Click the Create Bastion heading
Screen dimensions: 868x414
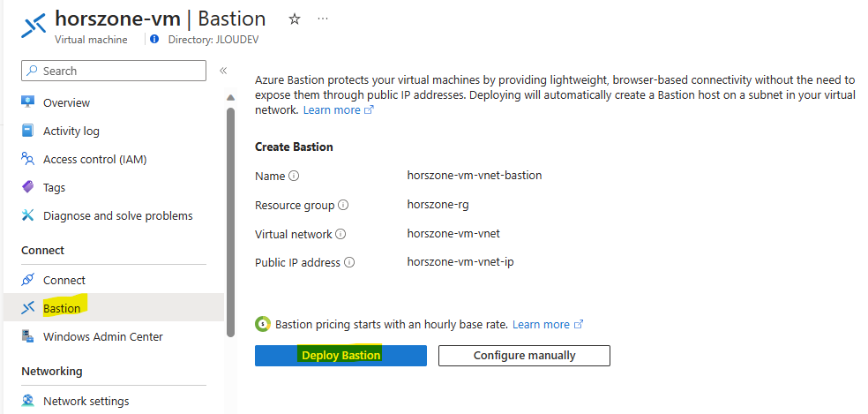pos(294,147)
